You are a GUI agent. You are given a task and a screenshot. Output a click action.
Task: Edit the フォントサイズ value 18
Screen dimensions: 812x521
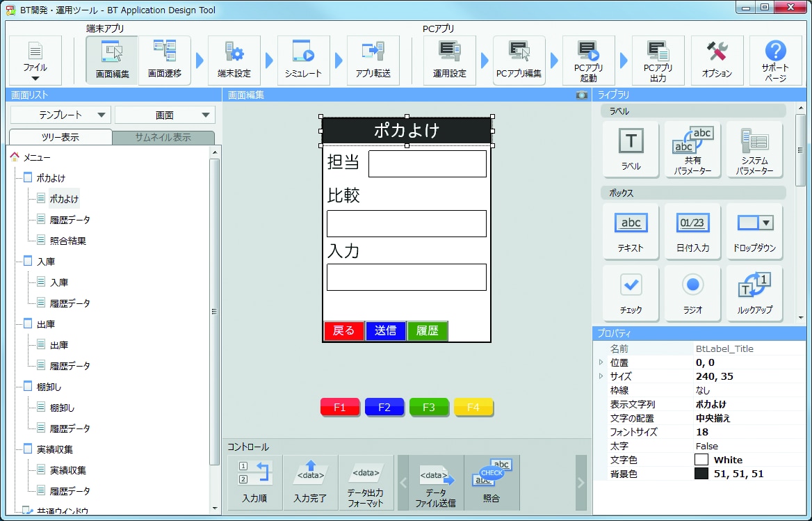point(750,432)
